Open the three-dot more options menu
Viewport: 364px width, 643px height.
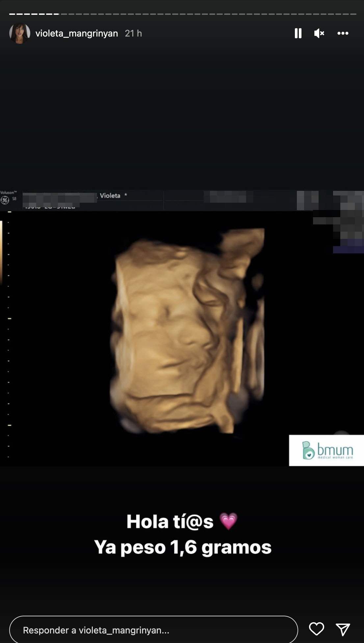click(343, 33)
